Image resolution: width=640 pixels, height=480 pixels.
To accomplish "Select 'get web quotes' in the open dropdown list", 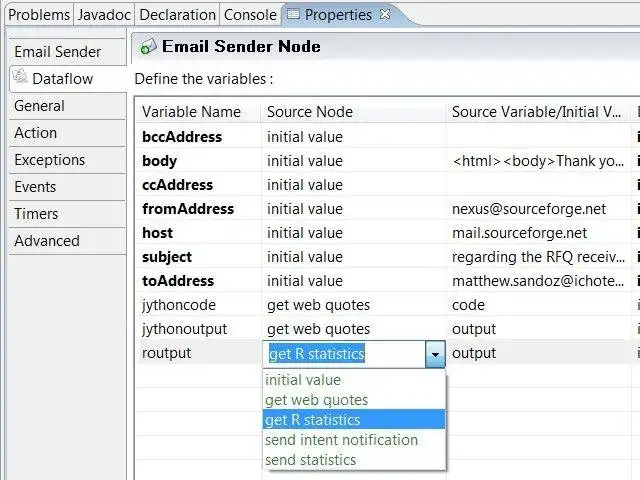I will [x=316, y=400].
